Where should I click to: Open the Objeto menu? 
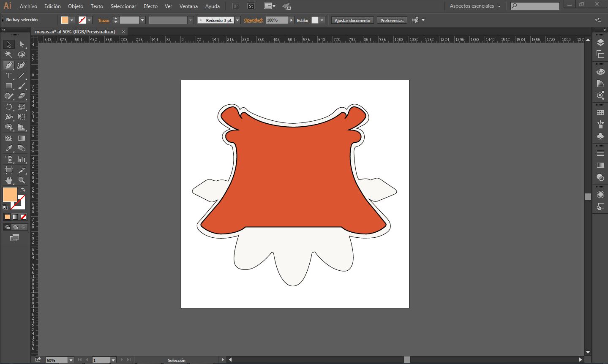[x=76, y=6]
